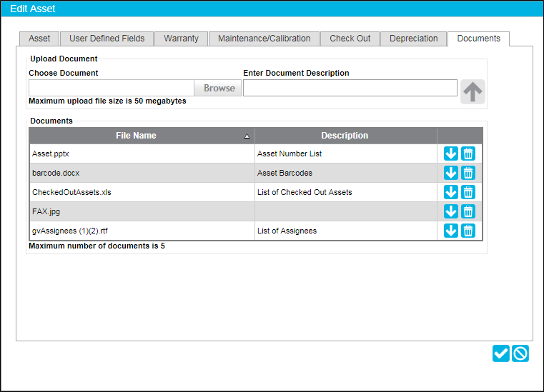Go to the Warranty tab

(x=181, y=39)
